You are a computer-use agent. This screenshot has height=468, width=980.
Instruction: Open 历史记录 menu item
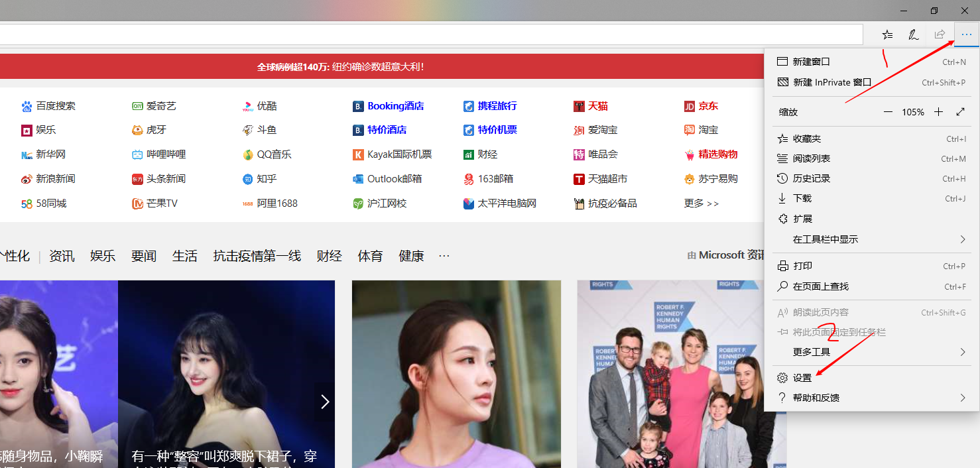tap(872, 178)
